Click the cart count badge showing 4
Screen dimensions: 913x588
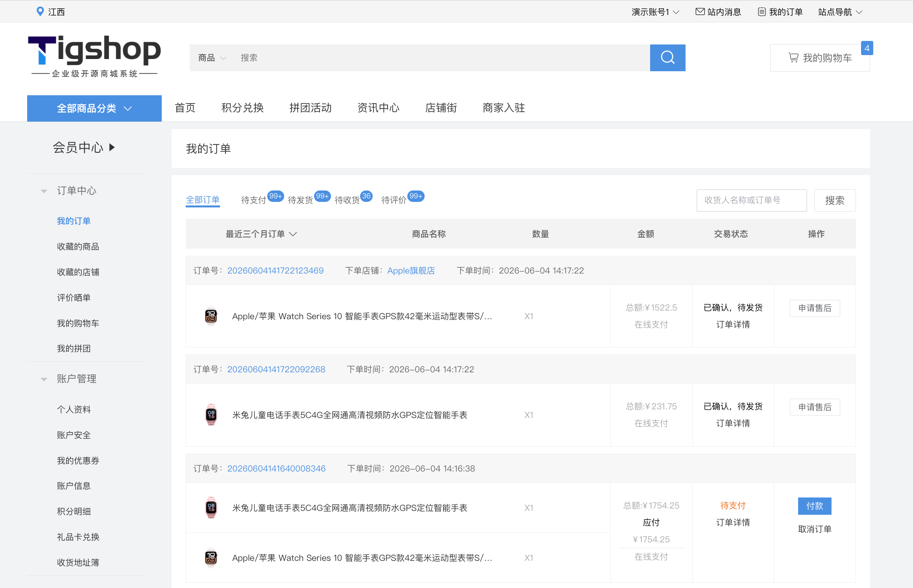point(867,48)
